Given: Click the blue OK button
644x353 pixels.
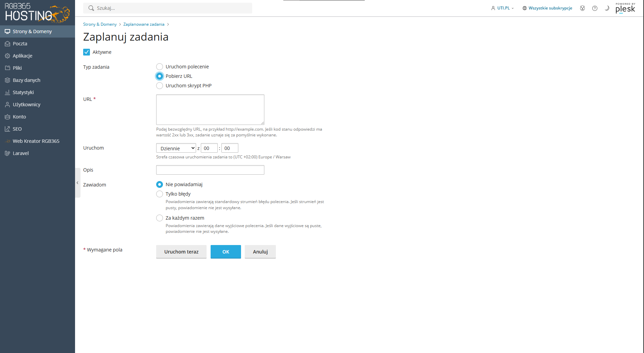Looking at the screenshot, I should tap(226, 252).
